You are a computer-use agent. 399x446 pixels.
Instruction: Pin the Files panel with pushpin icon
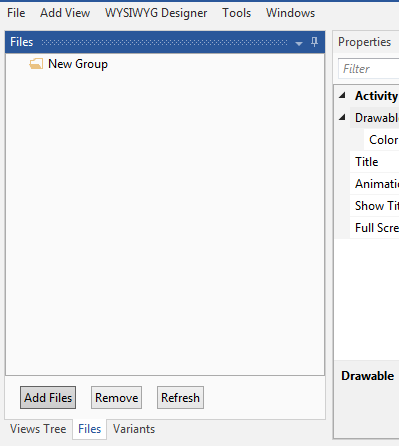click(314, 42)
